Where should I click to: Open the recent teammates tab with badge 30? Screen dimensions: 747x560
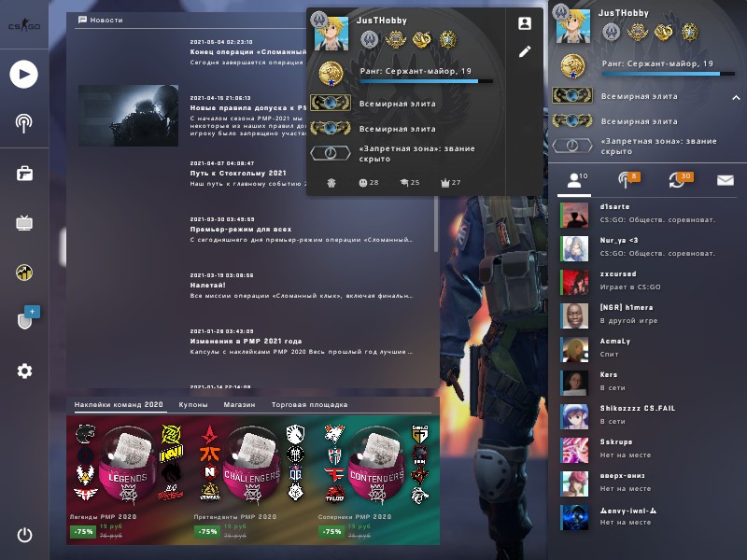681,180
